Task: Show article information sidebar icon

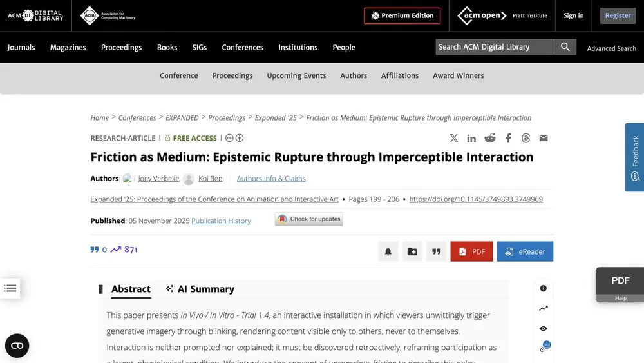Action: 544,288
